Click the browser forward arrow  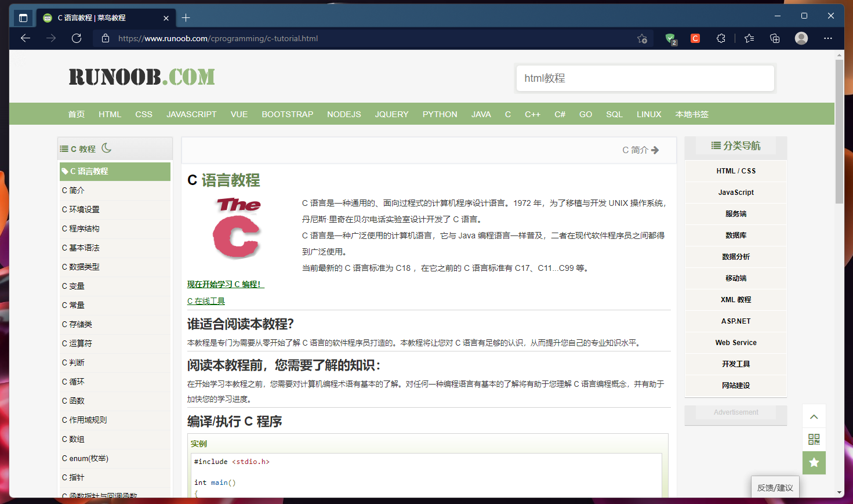point(51,38)
